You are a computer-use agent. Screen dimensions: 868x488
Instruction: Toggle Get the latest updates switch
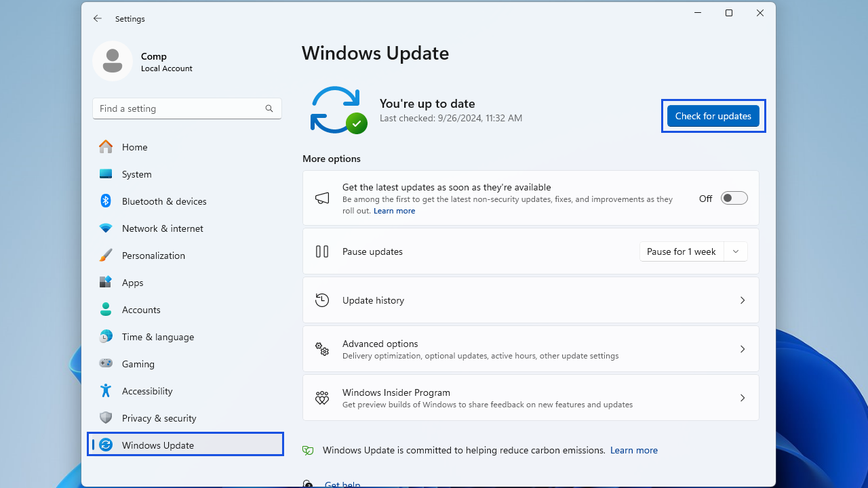[734, 198]
